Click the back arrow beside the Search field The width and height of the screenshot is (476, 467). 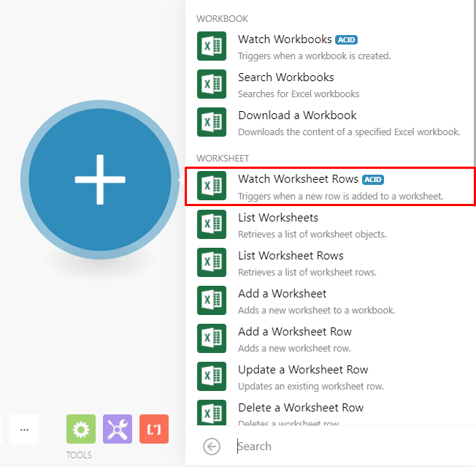pos(212,447)
